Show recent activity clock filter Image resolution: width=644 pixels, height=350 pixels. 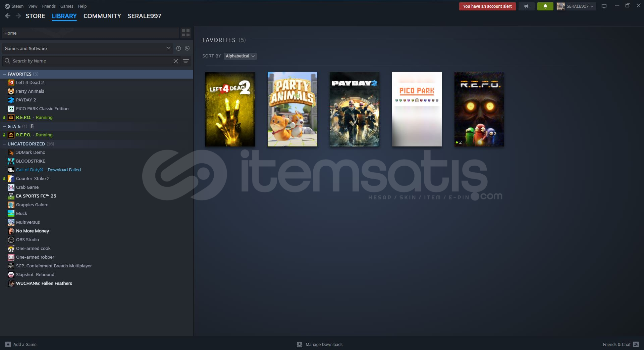(178, 48)
